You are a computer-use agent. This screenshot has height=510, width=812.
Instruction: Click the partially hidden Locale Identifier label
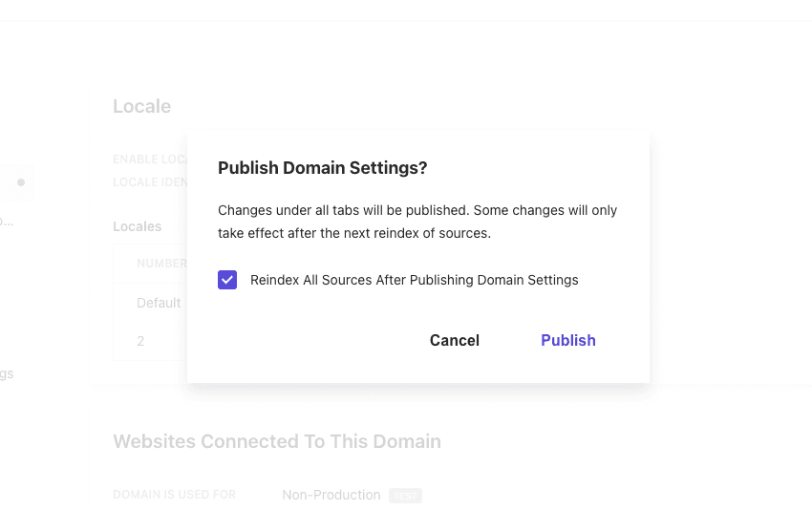(x=150, y=182)
